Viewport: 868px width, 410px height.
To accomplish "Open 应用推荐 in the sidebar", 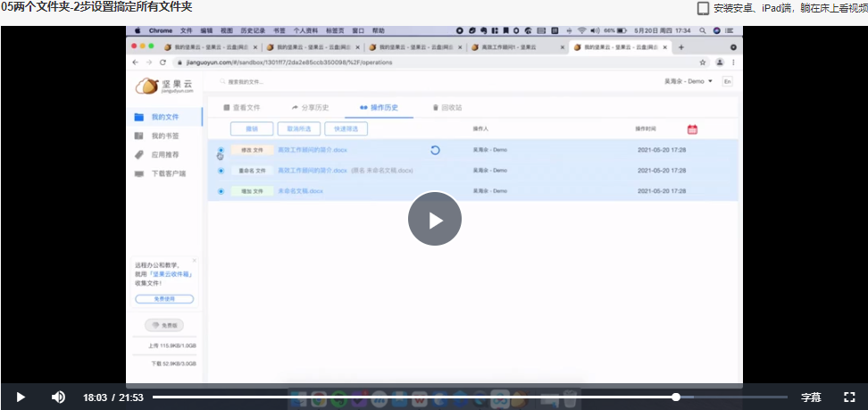I will click(164, 155).
